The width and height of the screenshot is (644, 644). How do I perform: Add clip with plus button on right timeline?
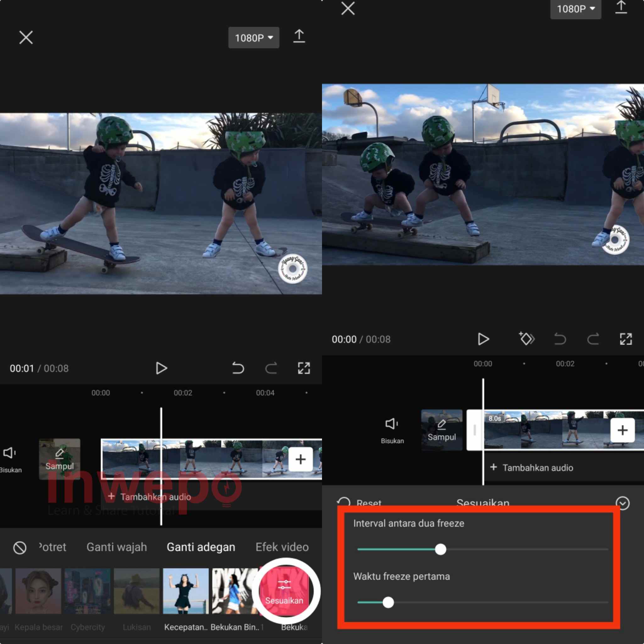[x=622, y=430]
